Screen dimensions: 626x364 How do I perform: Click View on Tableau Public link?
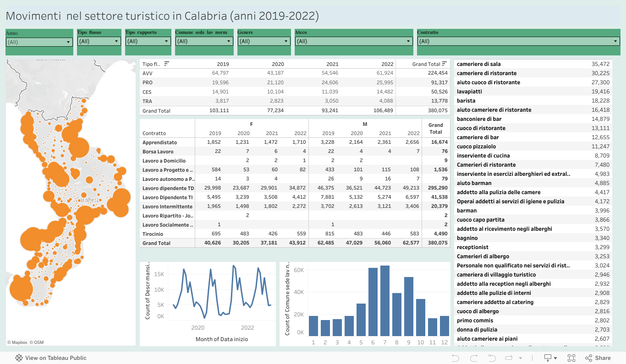tap(55, 358)
